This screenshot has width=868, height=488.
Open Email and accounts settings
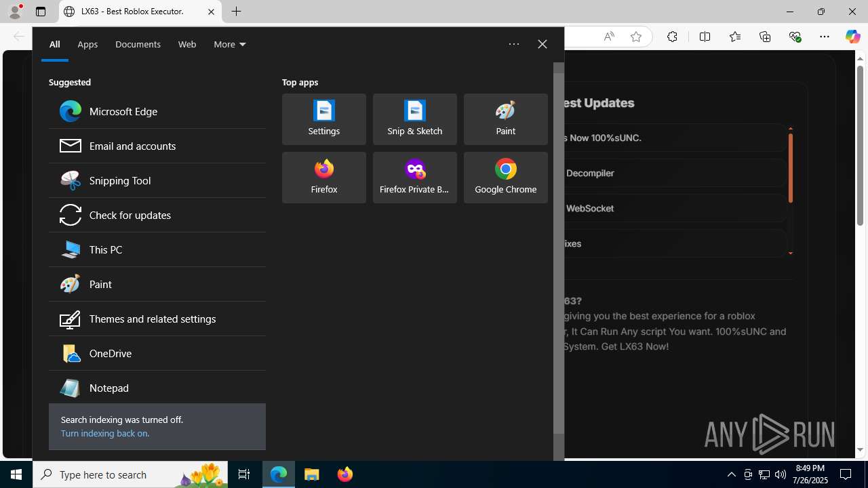pyautogui.click(x=157, y=146)
